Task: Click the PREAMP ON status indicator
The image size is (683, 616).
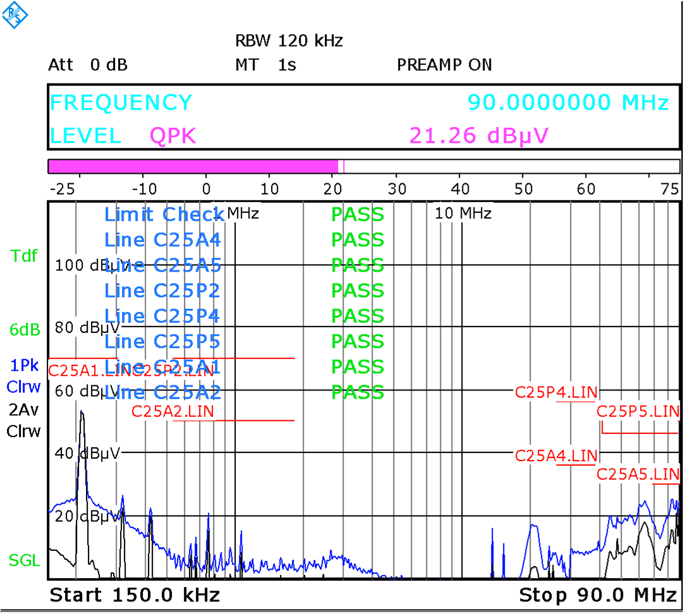Action: (x=444, y=65)
